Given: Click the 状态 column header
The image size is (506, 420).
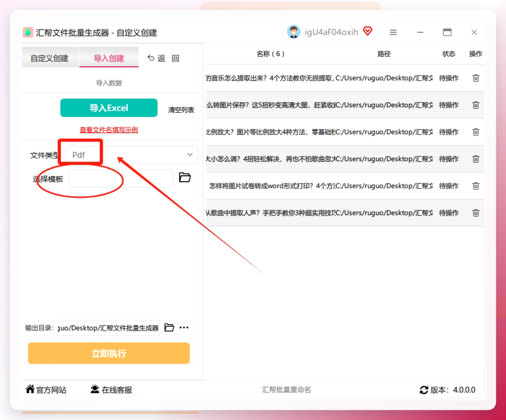Looking at the screenshot, I should (x=449, y=54).
